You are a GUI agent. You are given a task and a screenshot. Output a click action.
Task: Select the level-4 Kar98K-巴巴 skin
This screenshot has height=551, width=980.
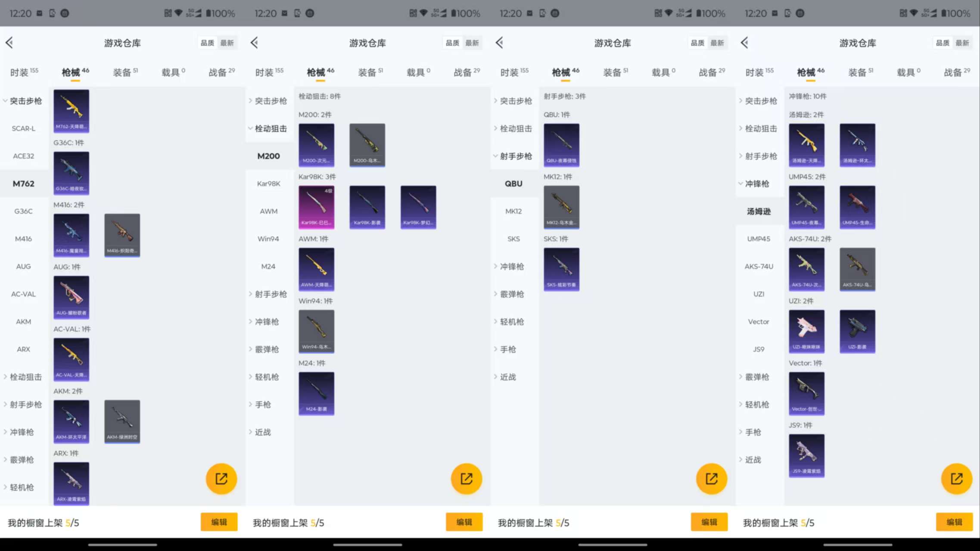click(316, 207)
